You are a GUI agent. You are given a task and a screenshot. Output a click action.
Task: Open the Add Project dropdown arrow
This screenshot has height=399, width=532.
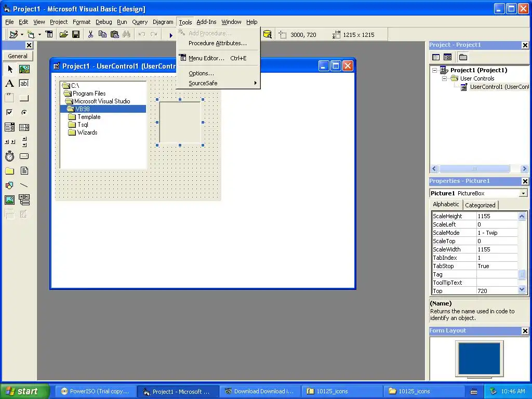(22, 35)
